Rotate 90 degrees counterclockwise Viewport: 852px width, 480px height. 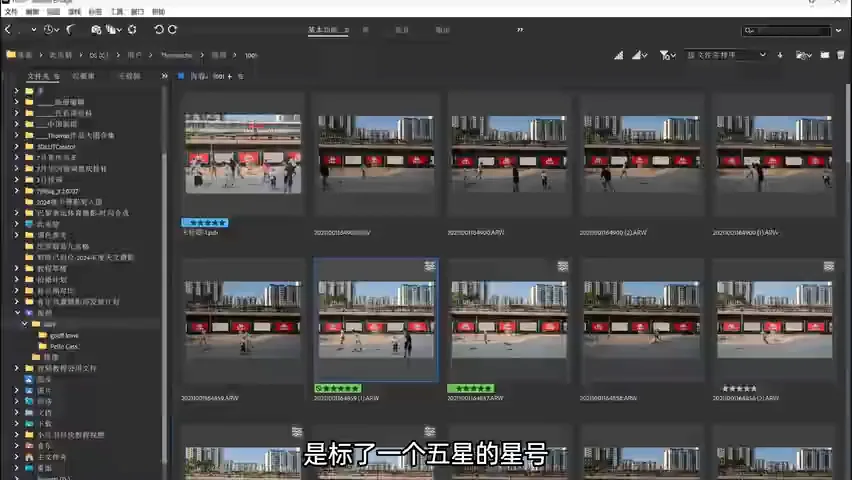159,29
